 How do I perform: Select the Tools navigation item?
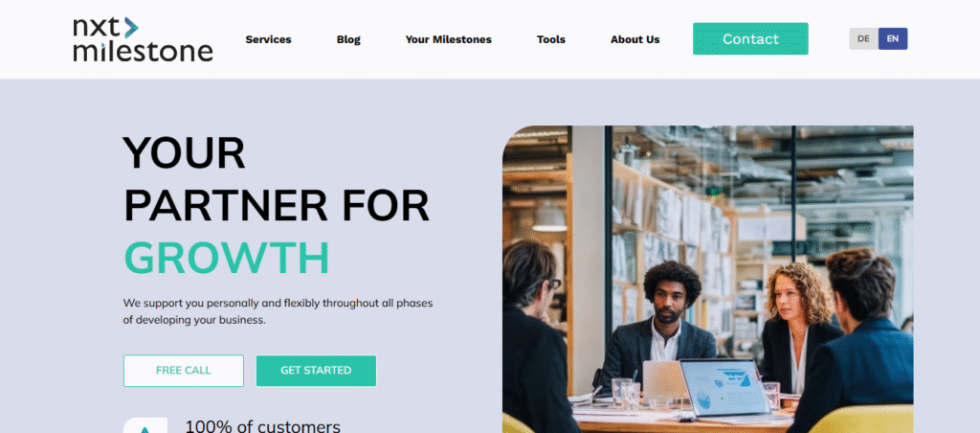coord(550,39)
